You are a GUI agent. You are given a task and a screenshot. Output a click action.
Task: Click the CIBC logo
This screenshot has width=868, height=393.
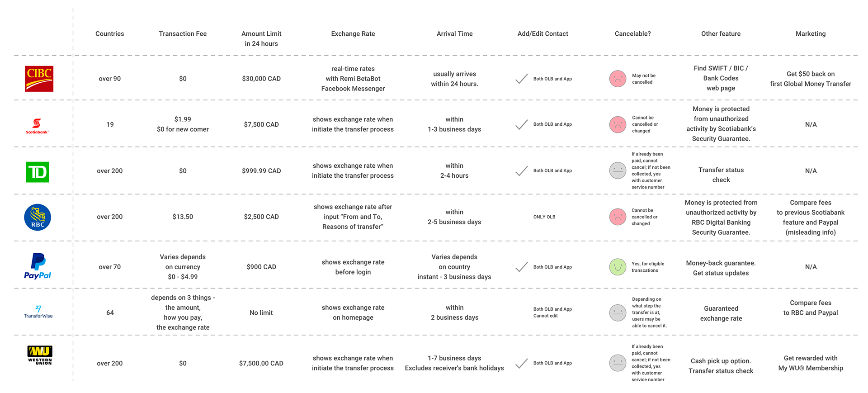click(39, 79)
